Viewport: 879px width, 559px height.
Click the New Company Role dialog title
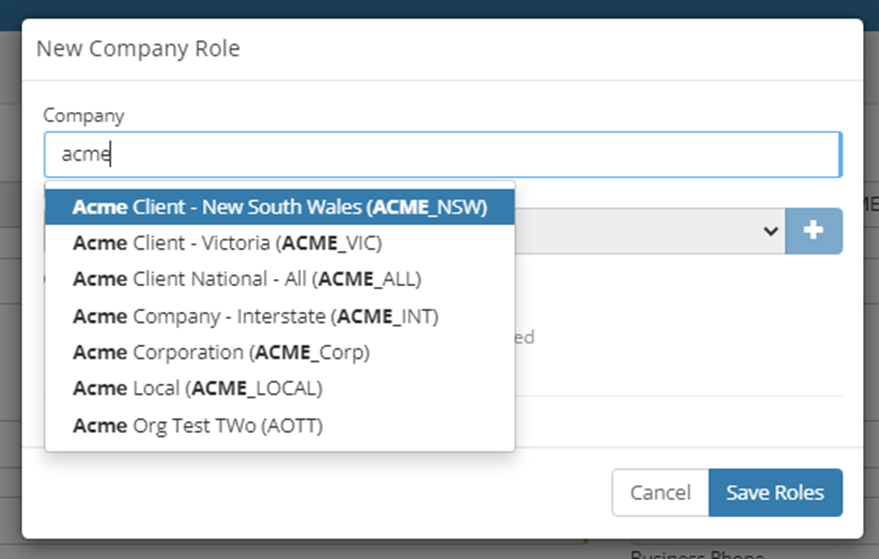[x=138, y=48]
